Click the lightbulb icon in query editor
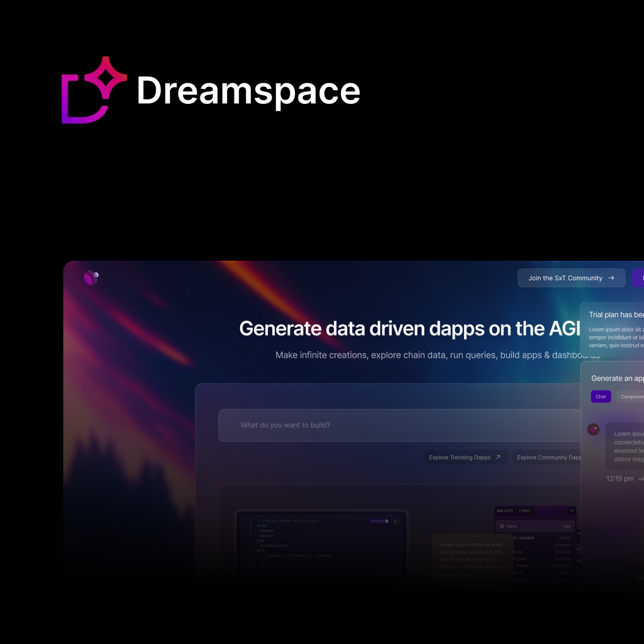Image resolution: width=644 pixels, height=644 pixels. click(395, 521)
